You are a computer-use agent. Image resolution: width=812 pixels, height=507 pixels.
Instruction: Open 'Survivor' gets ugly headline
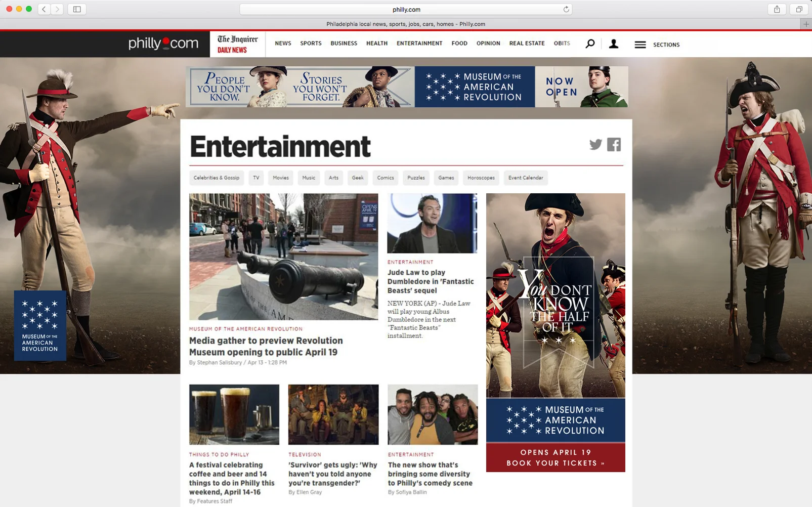333,474
